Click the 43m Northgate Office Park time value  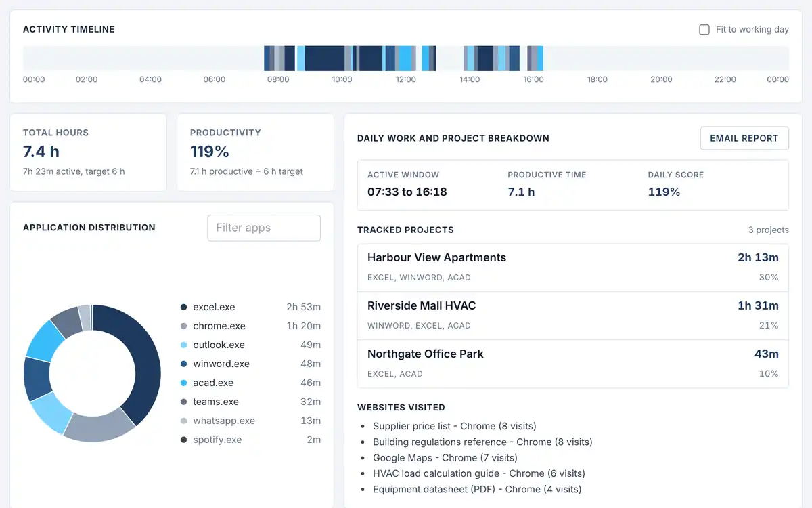pos(767,354)
